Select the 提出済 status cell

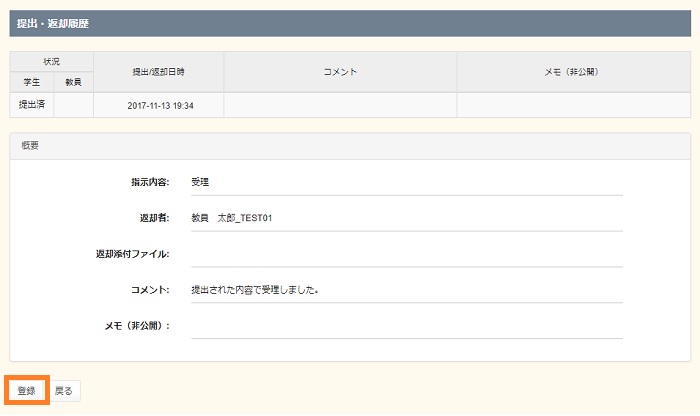click(31, 104)
